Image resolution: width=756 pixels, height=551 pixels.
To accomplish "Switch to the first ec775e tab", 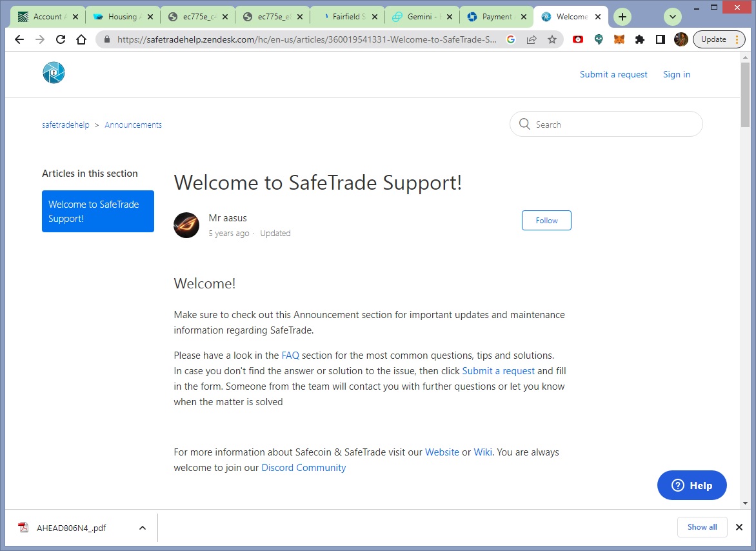I will 197,17.
